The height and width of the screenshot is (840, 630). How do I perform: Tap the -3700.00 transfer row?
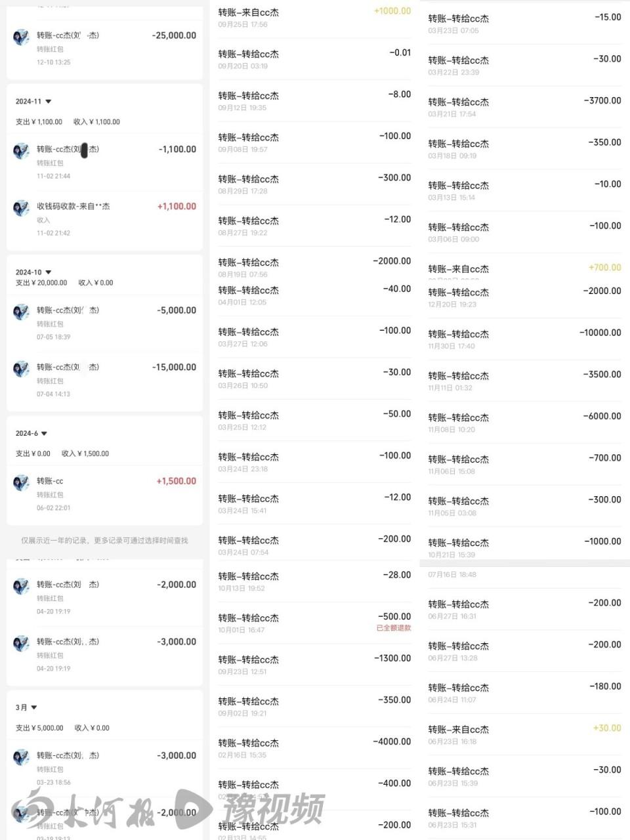pos(524,107)
